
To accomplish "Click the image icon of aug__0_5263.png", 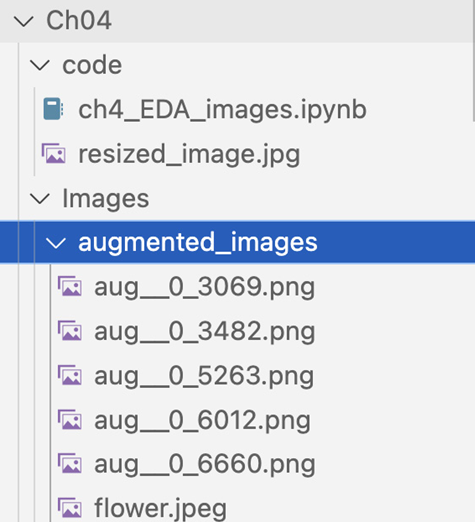I will (x=69, y=375).
